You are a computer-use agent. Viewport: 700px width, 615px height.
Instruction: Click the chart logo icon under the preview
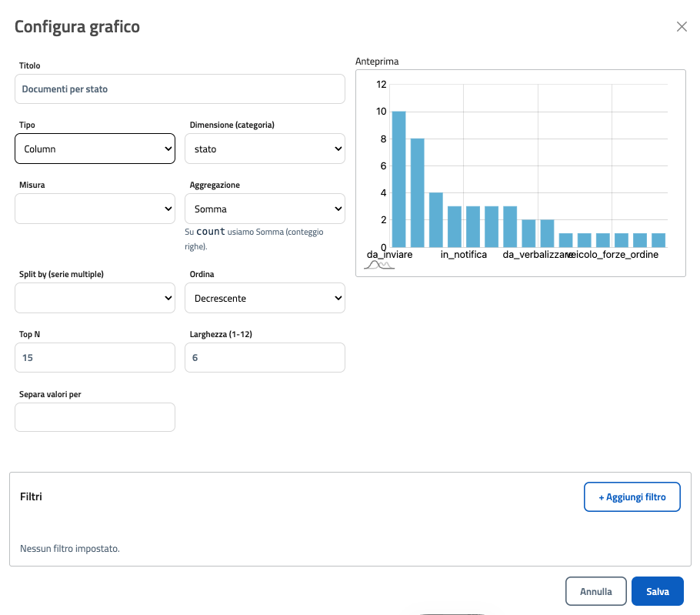coord(378,266)
